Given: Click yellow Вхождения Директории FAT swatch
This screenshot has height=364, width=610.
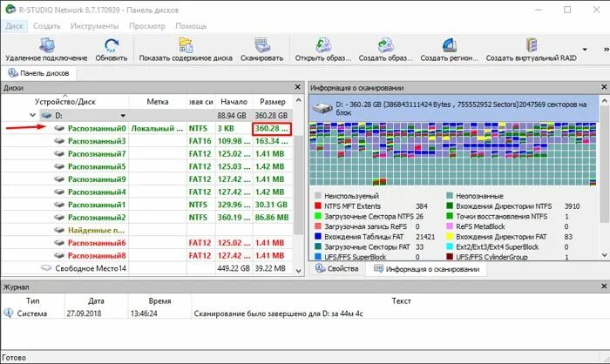Looking at the screenshot, I should click(x=450, y=237).
